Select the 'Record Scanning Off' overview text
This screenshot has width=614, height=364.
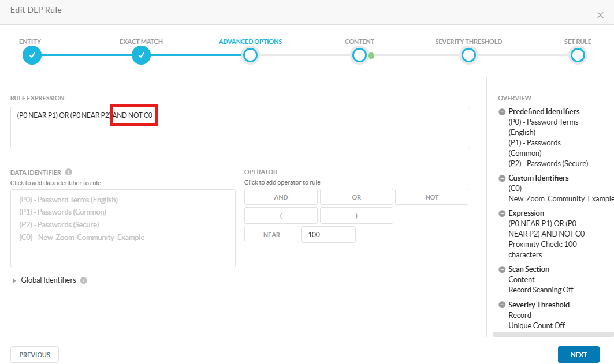pyautogui.click(x=541, y=290)
